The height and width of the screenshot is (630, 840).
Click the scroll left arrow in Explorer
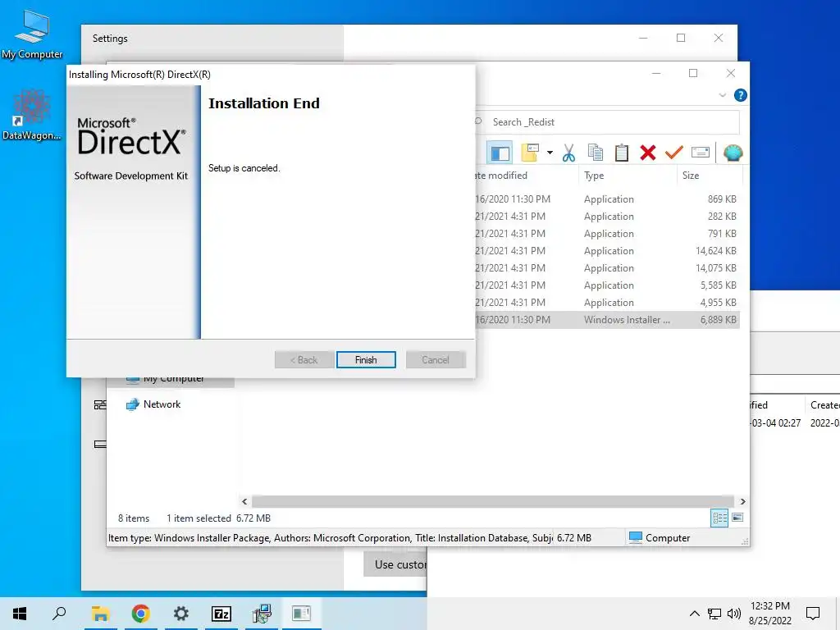(244, 501)
